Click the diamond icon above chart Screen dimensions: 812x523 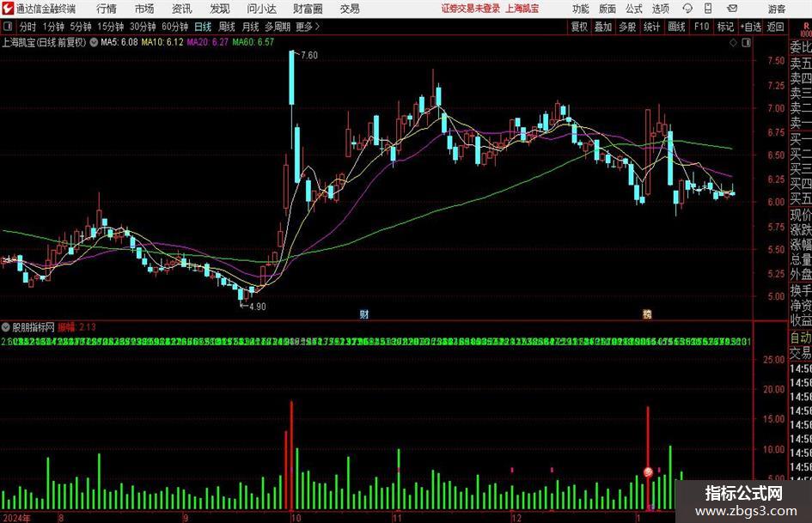[x=733, y=43]
